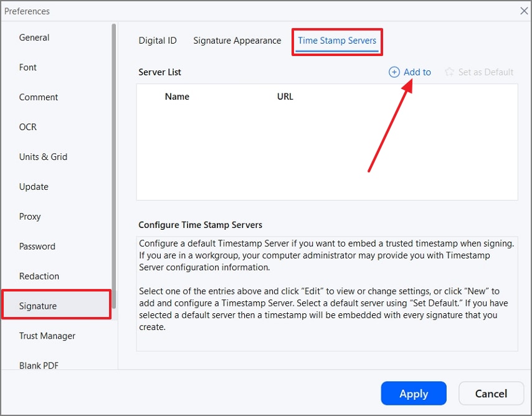Viewport: 532px width, 416px height.
Task: Open Trust Manager settings
Action: coord(47,336)
